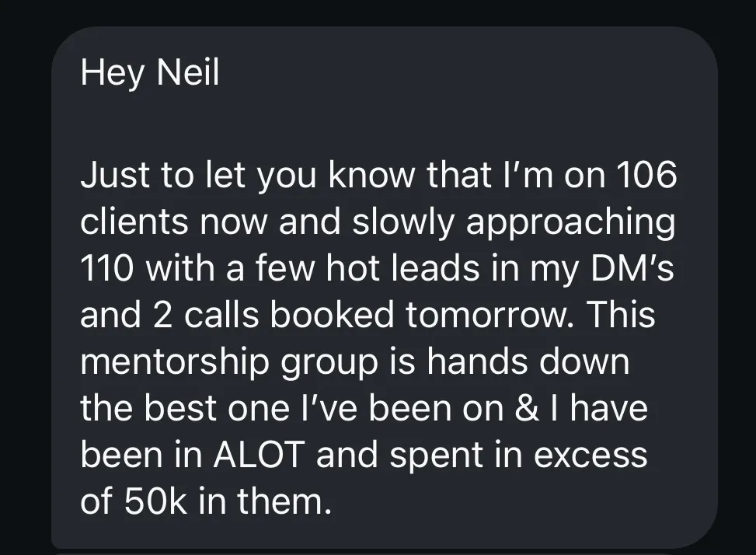Select the message bubble from Neil's client
Viewport: 756px width, 555px height.
point(385,288)
